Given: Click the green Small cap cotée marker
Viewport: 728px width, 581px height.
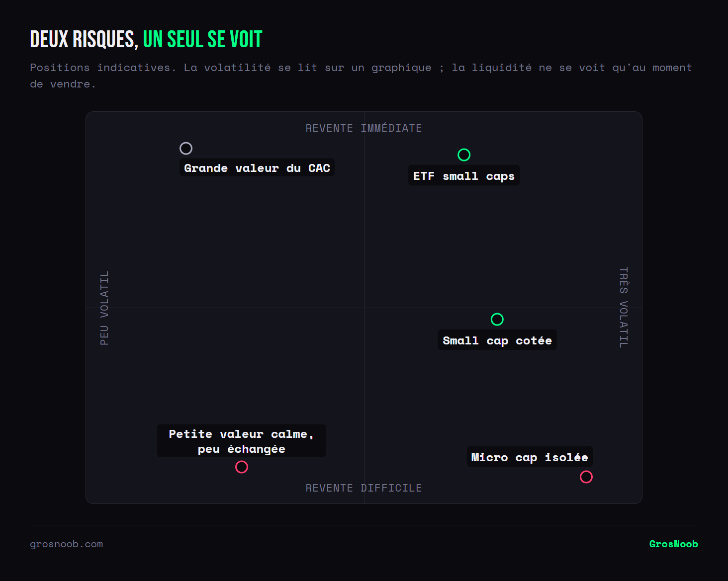Looking at the screenshot, I should [x=497, y=319].
